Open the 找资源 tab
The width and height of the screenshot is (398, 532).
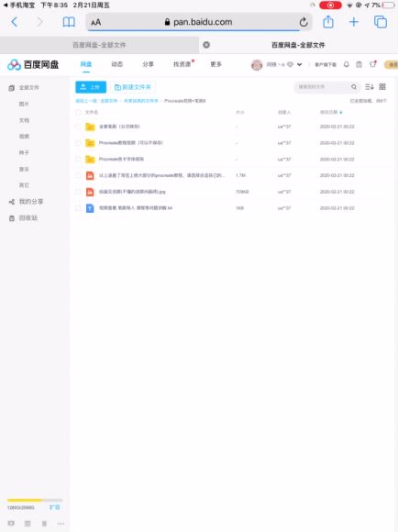point(182,64)
